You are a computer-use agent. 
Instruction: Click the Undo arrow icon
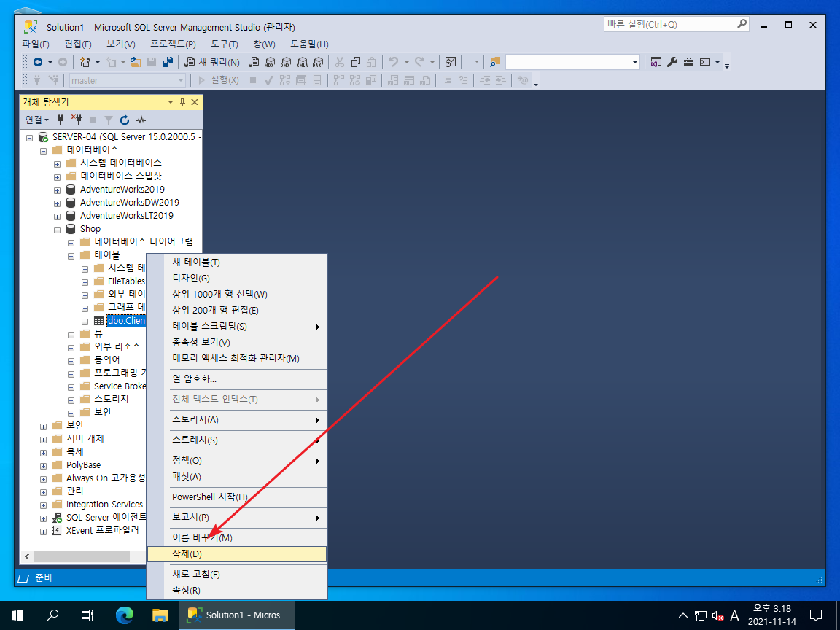[394, 62]
